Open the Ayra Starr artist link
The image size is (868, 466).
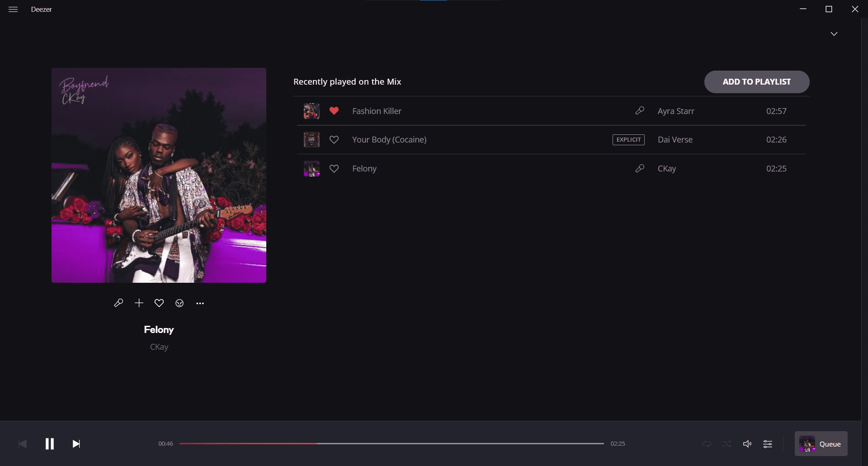click(676, 111)
